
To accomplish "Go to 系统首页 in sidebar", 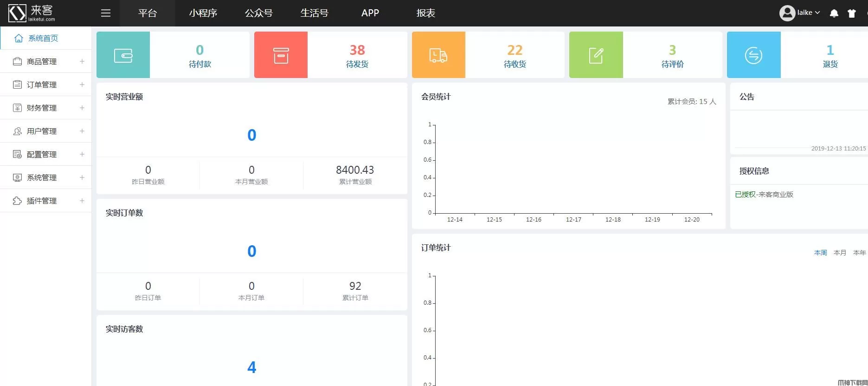I will point(46,38).
